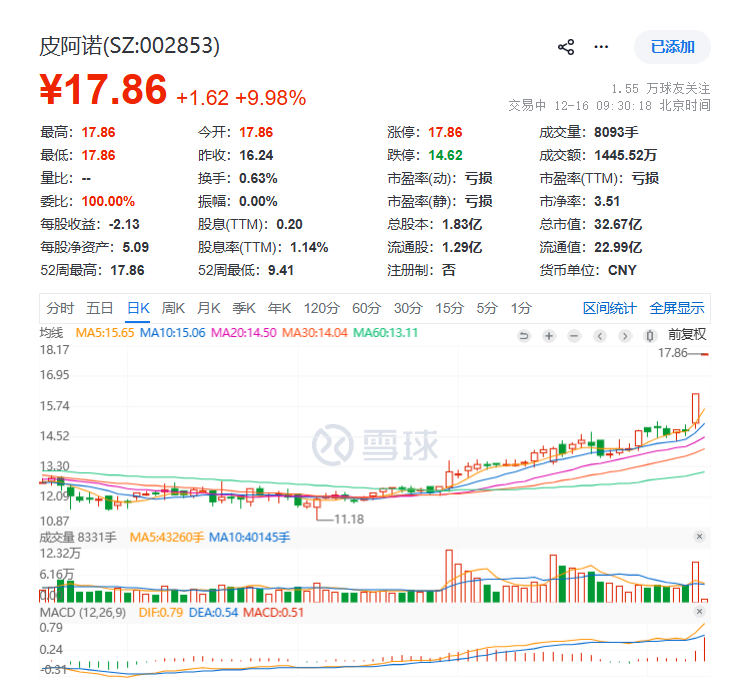Click the 52周最低 9.41 value

pyautogui.click(x=281, y=270)
